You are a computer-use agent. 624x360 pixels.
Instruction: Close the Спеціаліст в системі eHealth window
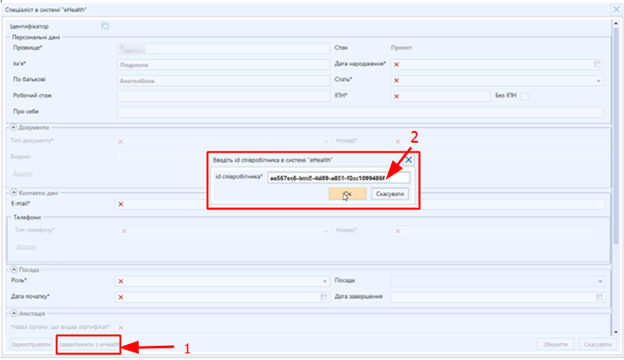616,9
